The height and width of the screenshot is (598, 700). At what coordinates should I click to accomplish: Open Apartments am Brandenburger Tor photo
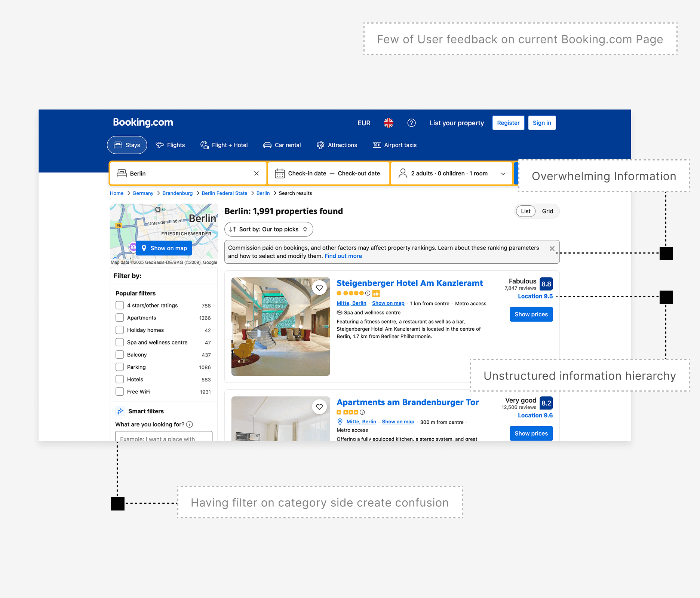tap(281, 419)
